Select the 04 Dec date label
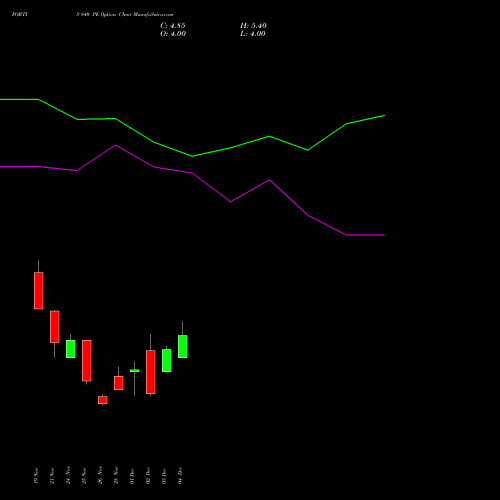The height and width of the screenshot is (500, 500). coord(180,476)
